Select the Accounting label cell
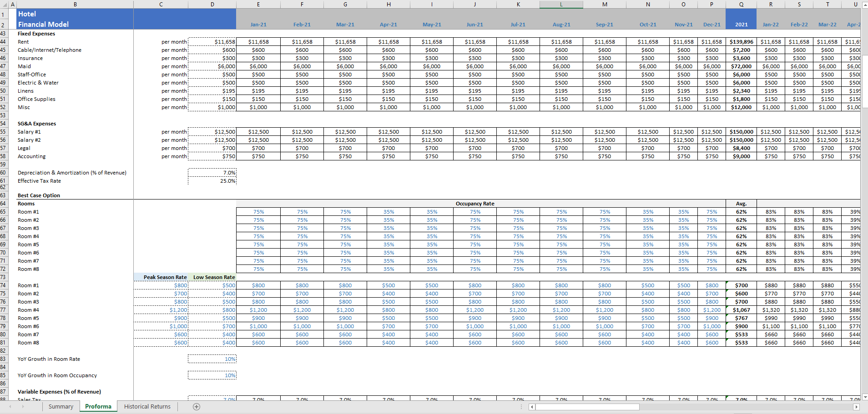This screenshot has width=868, height=414. tap(75, 156)
